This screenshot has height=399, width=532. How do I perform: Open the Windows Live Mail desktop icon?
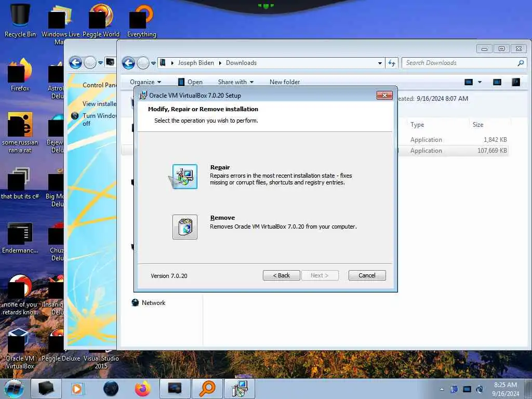pos(60,24)
